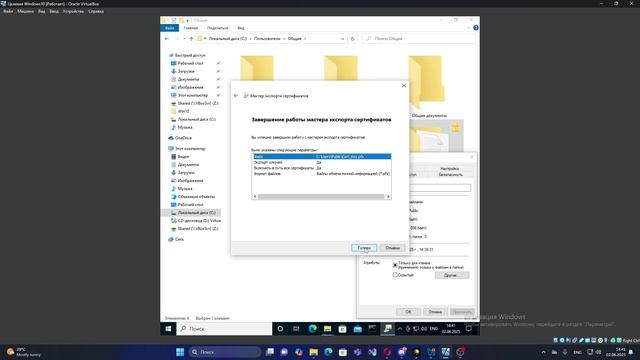The width and height of the screenshot is (640, 360).
Task: Select the Win10 folder in the navigation pane
Action: (183, 111)
